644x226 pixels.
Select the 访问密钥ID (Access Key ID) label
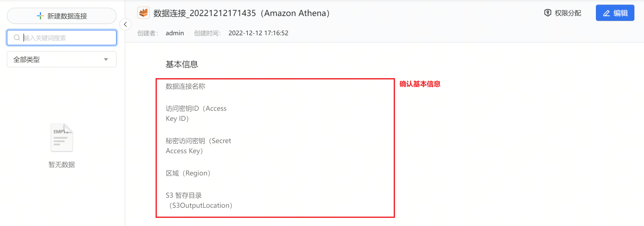tap(196, 113)
